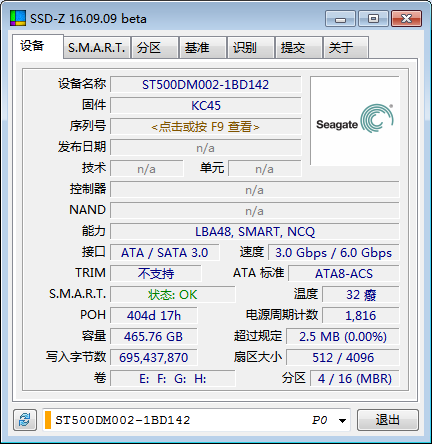Click the 发布日期 n/a field
The height and width of the screenshot is (444, 432).
[x=206, y=148]
